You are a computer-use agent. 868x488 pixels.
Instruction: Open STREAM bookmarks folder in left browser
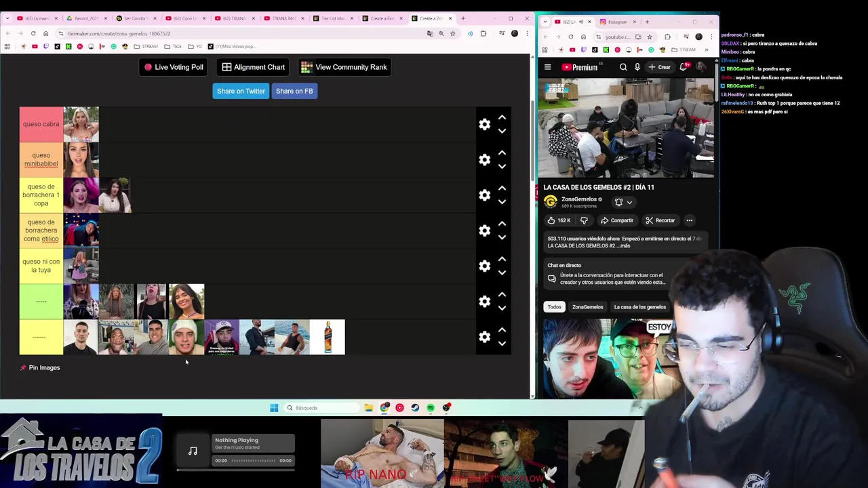(x=146, y=47)
